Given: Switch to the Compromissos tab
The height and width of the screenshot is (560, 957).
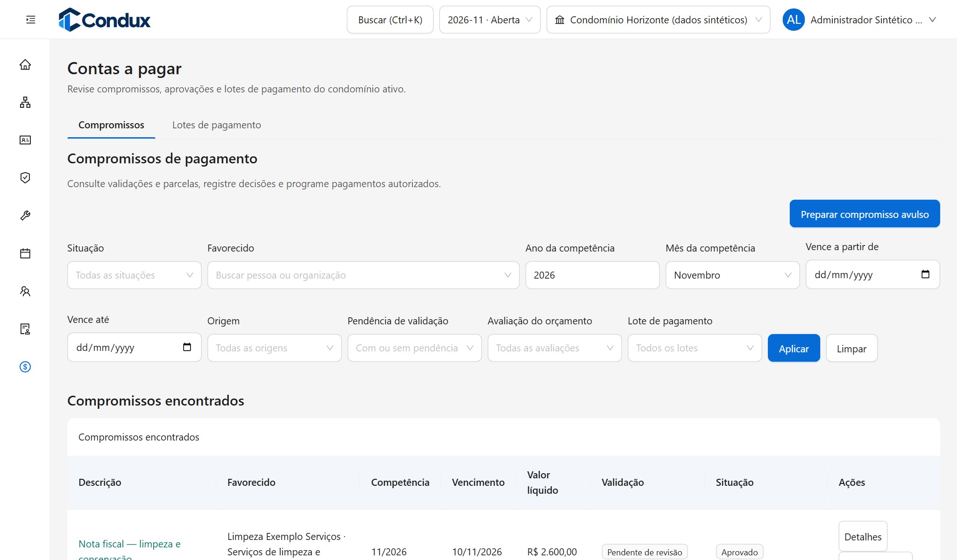Looking at the screenshot, I should tap(111, 125).
